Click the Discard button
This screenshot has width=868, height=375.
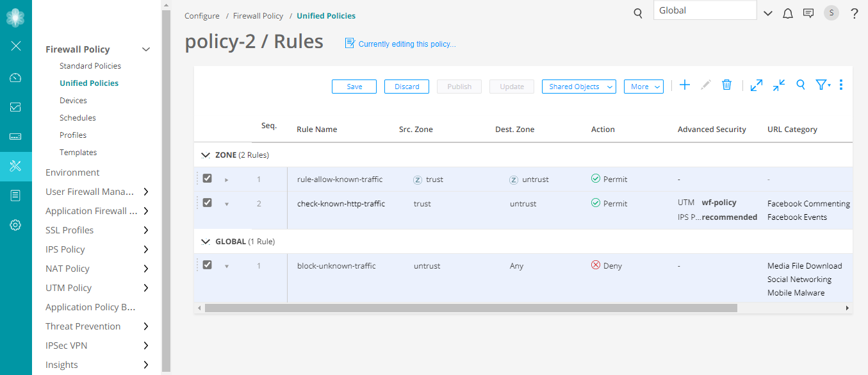coord(407,87)
